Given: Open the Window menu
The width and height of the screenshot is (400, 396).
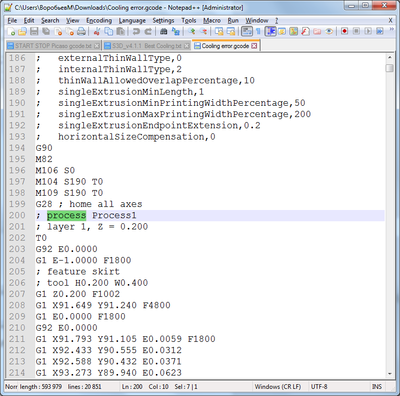Looking at the screenshot, I should pyautogui.click(x=257, y=21).
